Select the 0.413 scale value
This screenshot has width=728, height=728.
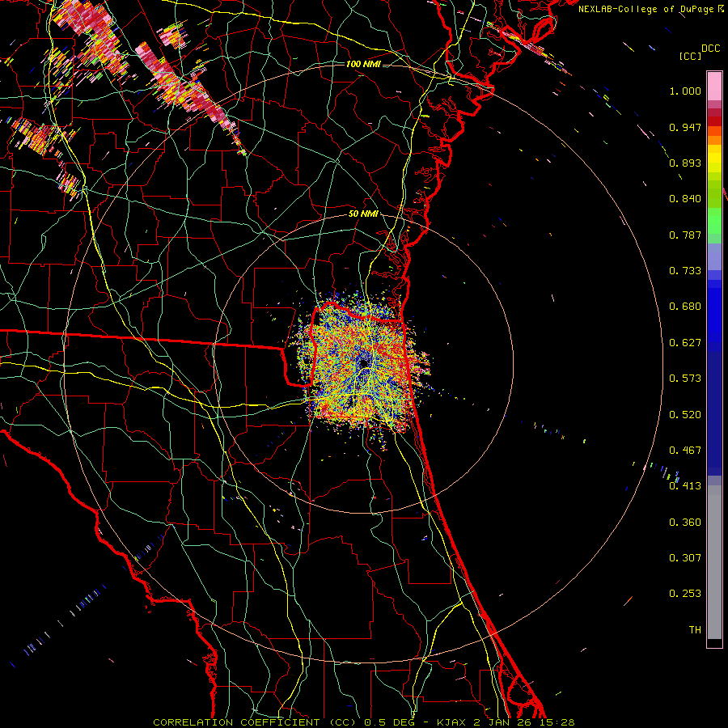(x=685, y=486)
